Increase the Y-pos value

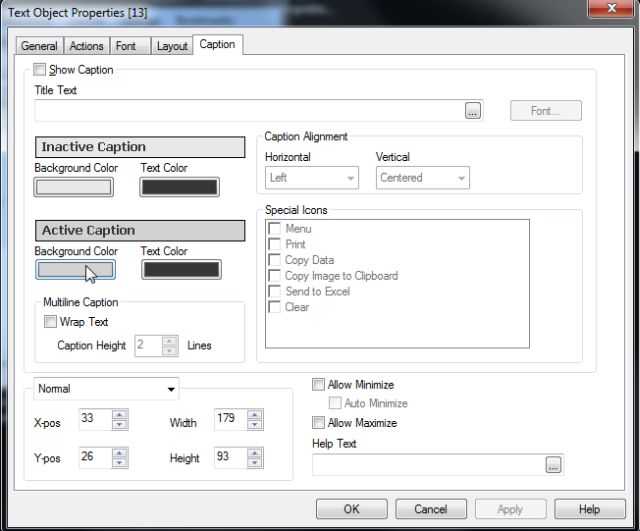tap(120, 453)
